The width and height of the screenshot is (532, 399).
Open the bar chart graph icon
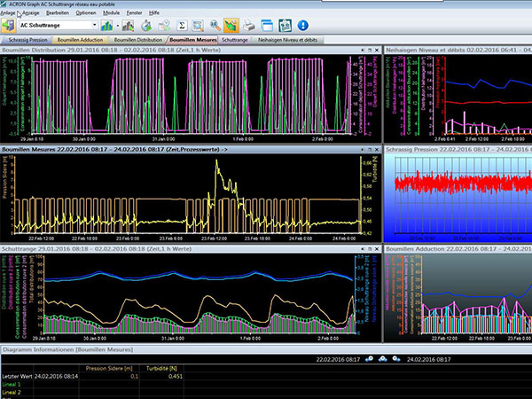pos(107,26)
